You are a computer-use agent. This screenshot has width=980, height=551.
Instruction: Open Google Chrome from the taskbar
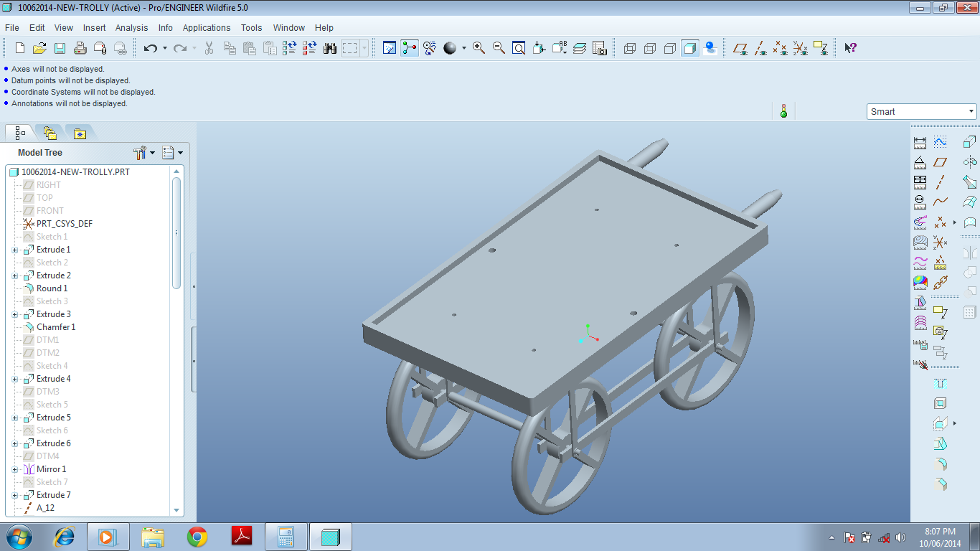[x=197, y=537]
